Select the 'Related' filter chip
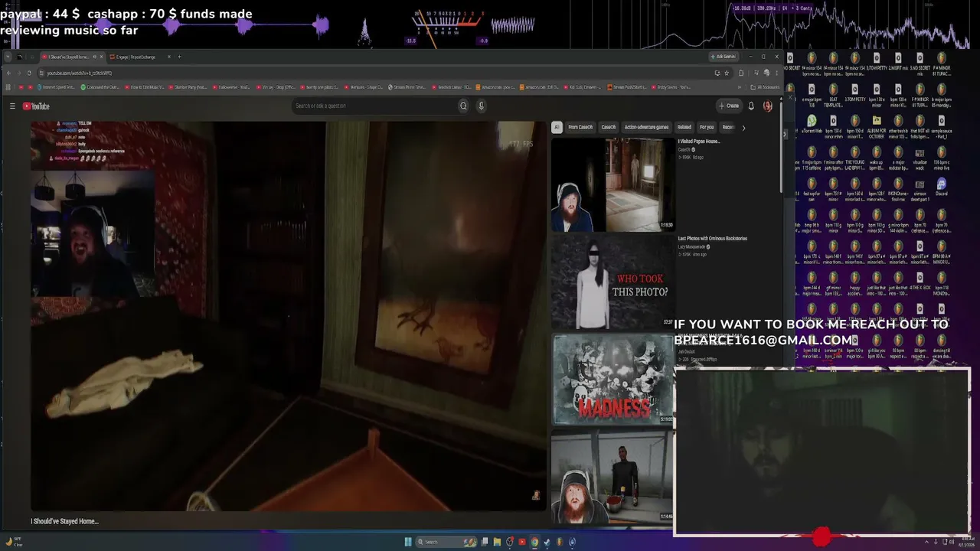 (x=684, y=127)
